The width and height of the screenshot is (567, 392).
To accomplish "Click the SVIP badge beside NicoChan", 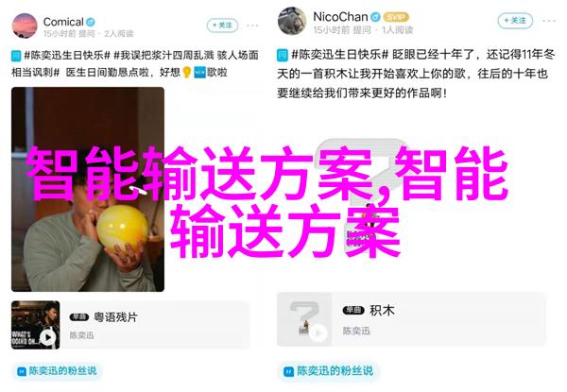I will tap(396, 17).
